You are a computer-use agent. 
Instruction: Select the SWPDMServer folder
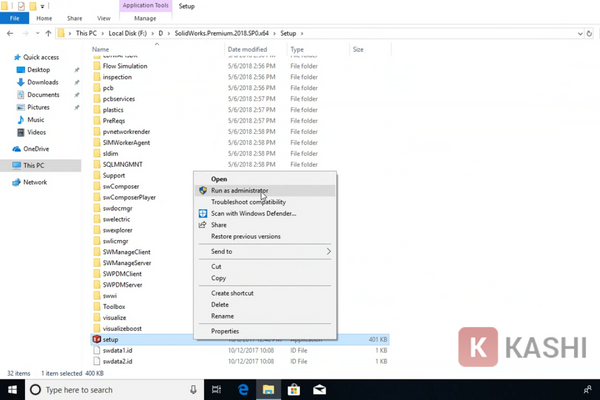tap(122, 285)
